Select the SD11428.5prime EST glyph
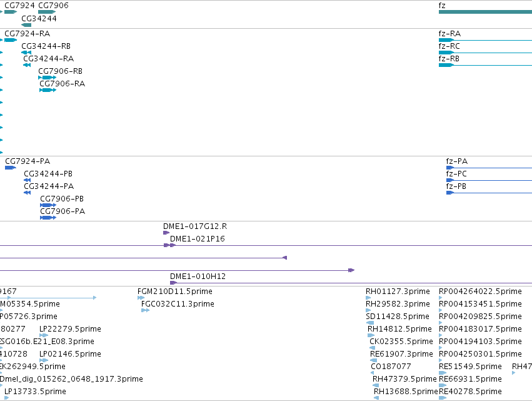The image size is (532, 401). pyautogui.click(x=370, y=323)
